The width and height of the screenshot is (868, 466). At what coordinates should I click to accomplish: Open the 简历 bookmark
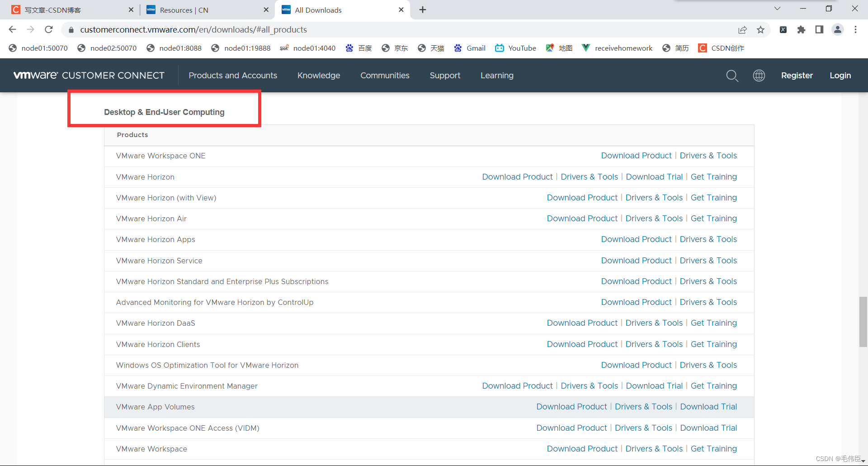click(675, 48)
